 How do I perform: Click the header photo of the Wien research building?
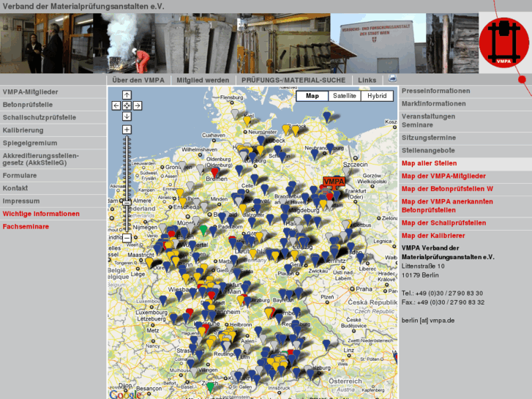point(378,43)
